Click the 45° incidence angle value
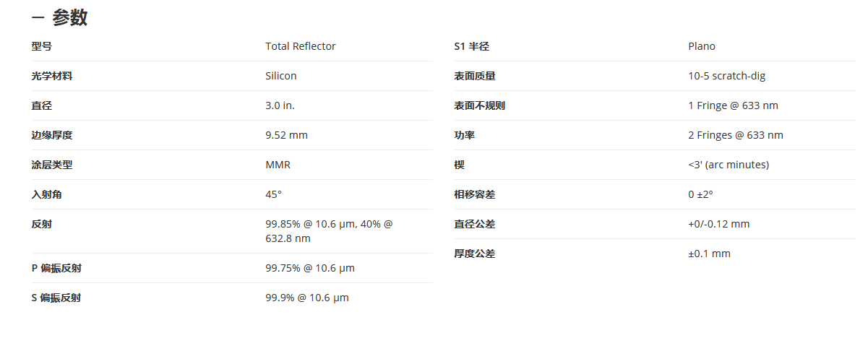 point(273,194)
